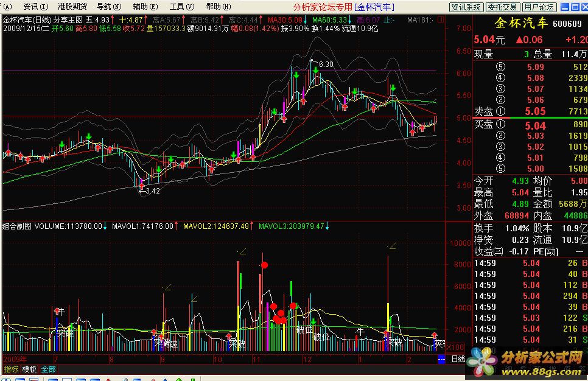Click the blue dashed icon beside 日线
Screen dimensions: 588x381
pyautogui.click(x=441, y=360)
